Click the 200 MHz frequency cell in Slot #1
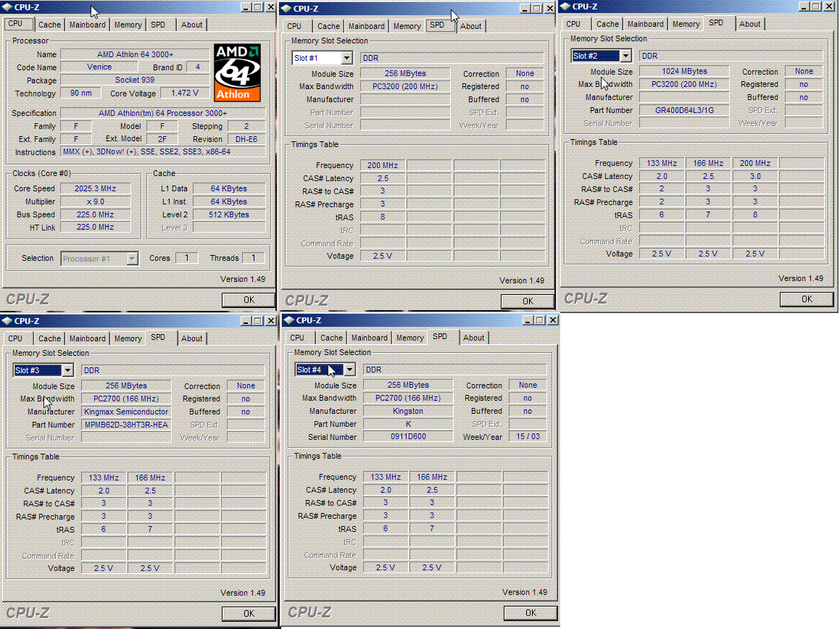Viewport: 840px width, 629px height. coord(383,165)
